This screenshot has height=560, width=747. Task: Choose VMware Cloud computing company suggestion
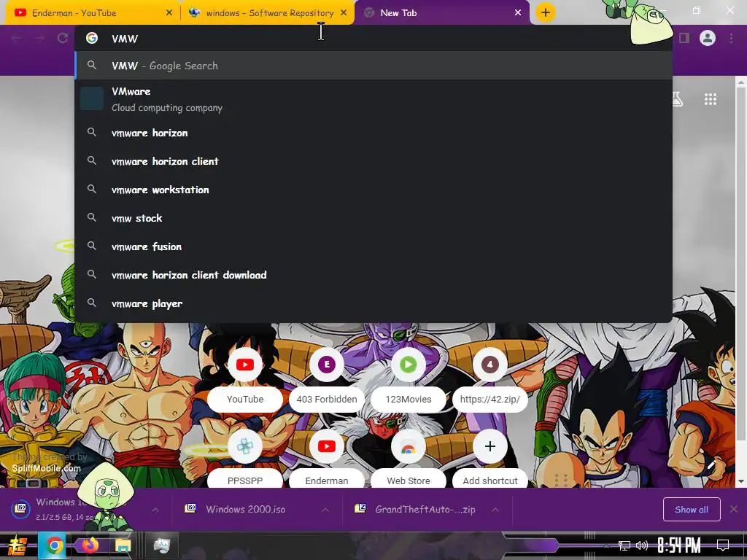click(373, 99)
